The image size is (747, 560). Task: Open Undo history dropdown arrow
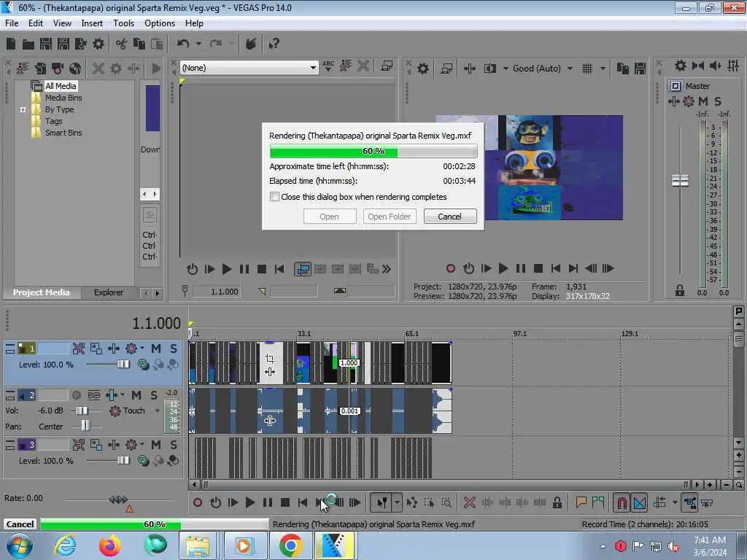[x=198, y=44]
